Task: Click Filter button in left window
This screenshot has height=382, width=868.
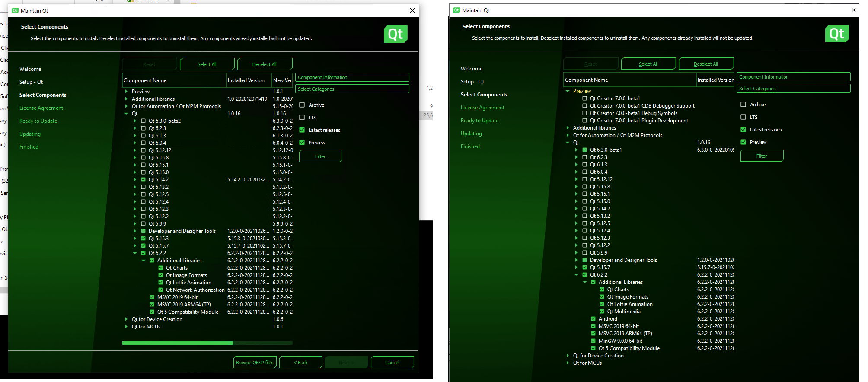Action: [x=320, y=156]
